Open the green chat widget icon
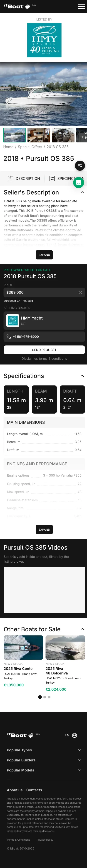This screenshot has height=868, width=87. [79, 182]
